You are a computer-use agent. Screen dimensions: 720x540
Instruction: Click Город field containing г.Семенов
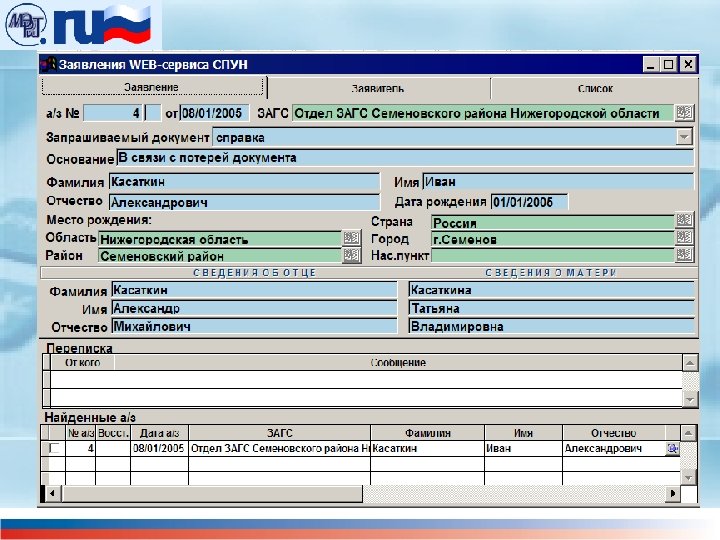click(553, 239)
